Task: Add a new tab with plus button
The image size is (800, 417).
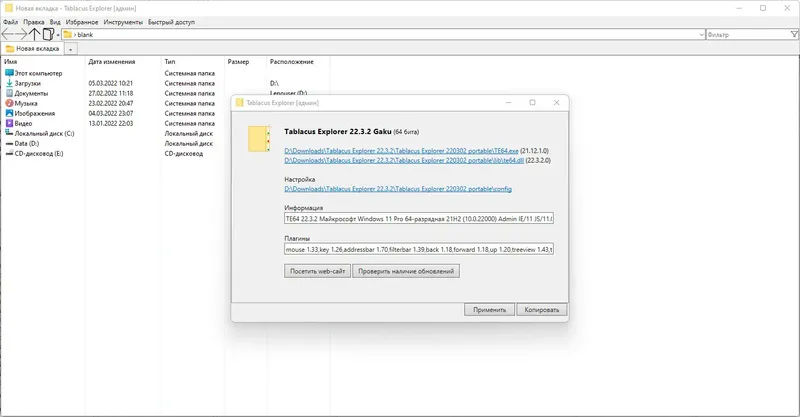Action: click(x=70, y=49)
